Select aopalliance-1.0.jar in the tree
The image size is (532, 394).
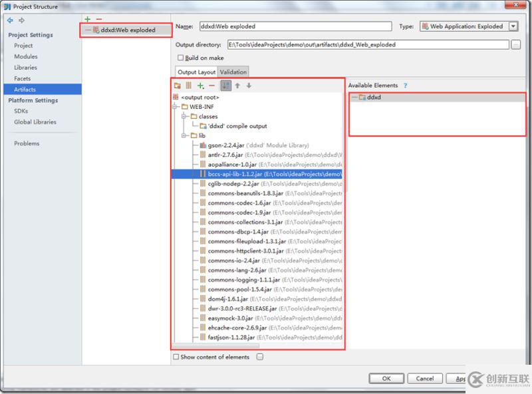232,165
